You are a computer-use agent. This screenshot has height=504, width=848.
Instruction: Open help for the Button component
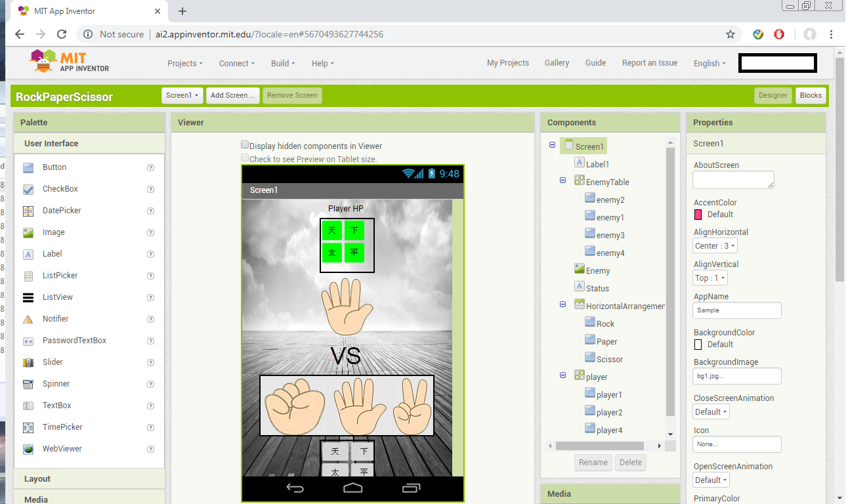tap(150, 167)
